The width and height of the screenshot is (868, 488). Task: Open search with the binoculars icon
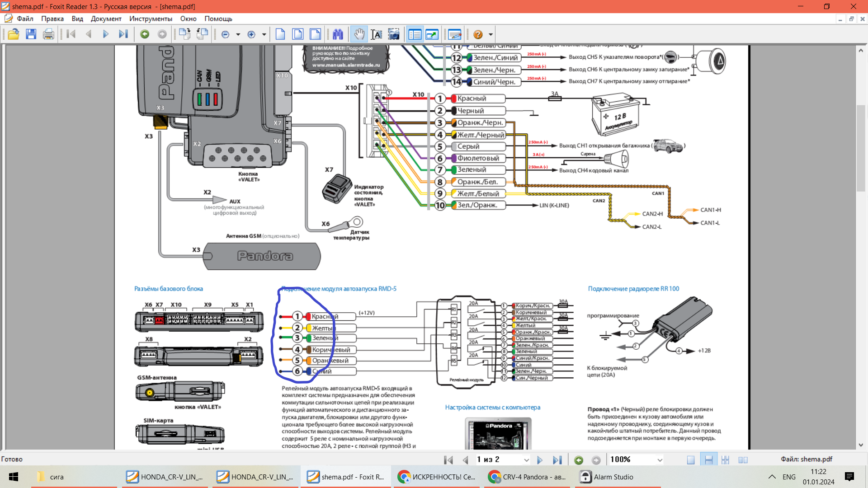coord(338,34)
